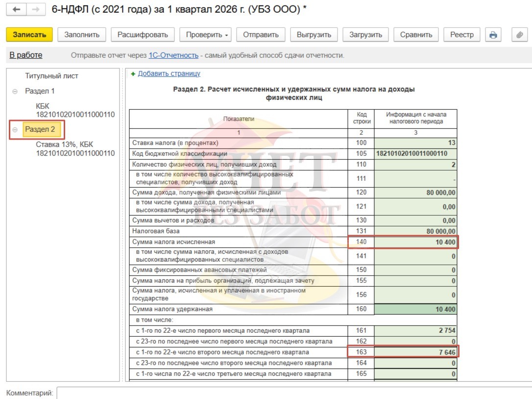The height and width of the screenshot is (399, 532).
Task: Collapse the Раздел 1 tree node
Action: click(x=15, y=92)
